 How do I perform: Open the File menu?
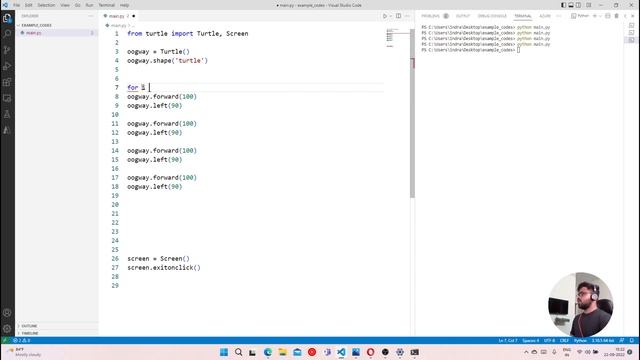(x=16, y=5)
